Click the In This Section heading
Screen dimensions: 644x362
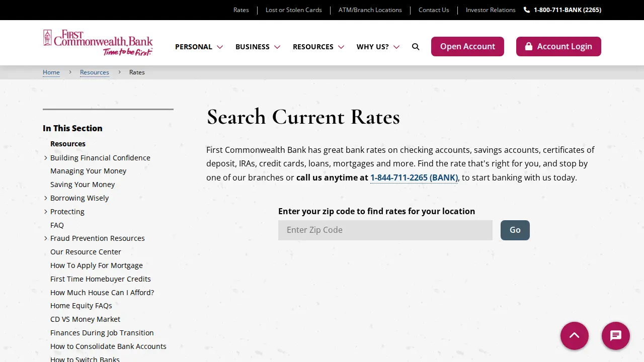point(72,128)
